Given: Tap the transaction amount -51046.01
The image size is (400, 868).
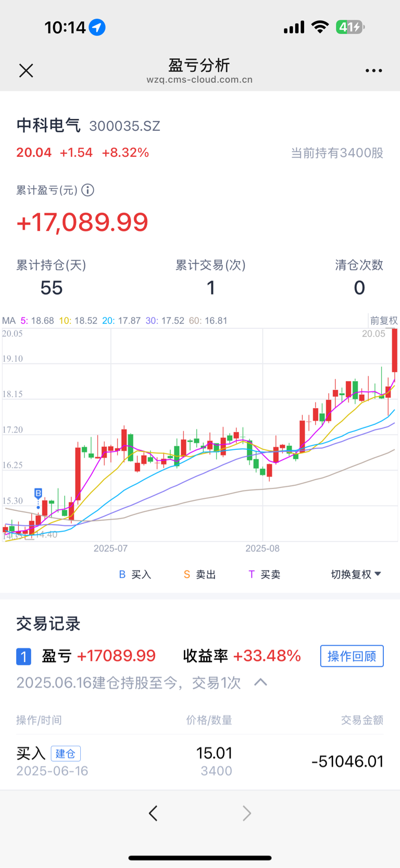Looking at the screenshot, I should 347,762.
